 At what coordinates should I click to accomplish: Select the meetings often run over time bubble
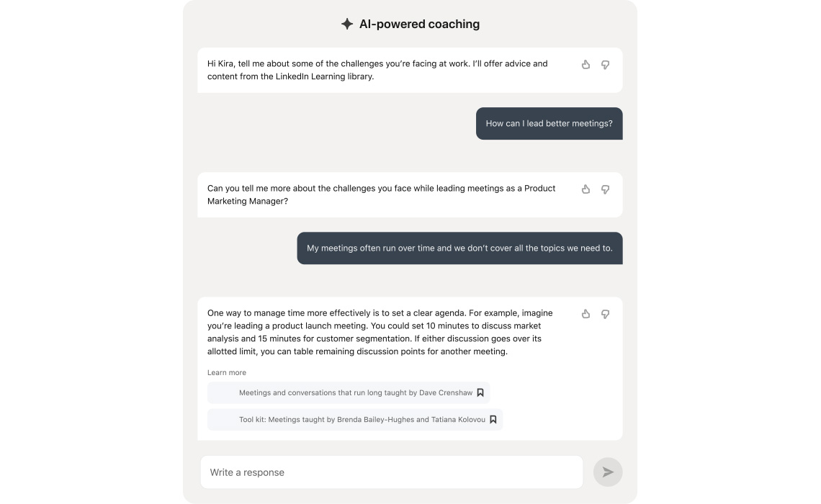pyautogui.click(x=459, y=248)
